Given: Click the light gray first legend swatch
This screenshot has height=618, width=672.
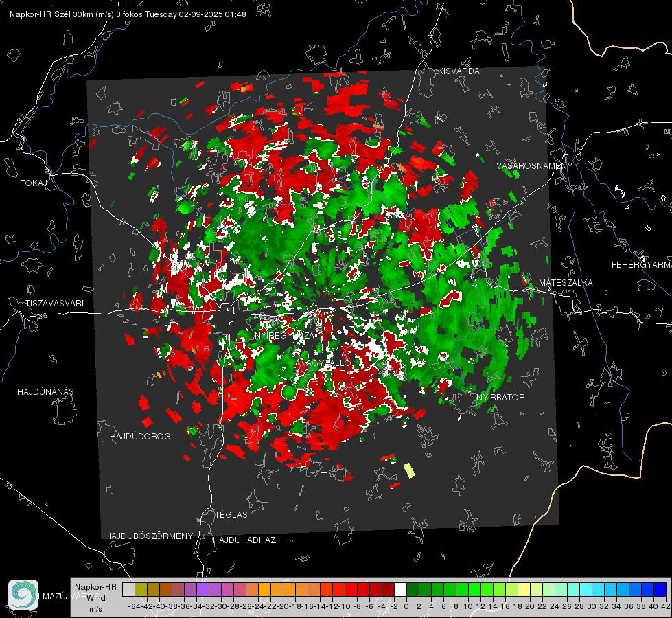Looking at the screenshot, I should [x=128, y=589].
